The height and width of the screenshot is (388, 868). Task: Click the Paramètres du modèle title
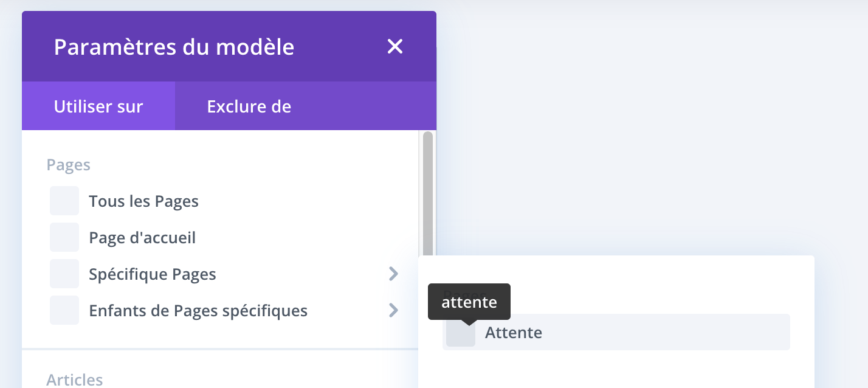pyautogui.click(x=174, y=47)
